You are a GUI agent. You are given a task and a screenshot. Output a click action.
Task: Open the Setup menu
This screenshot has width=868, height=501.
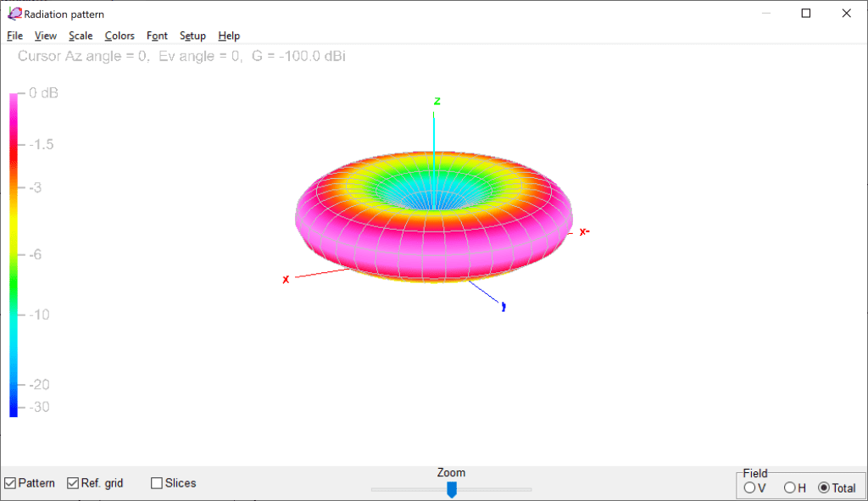[x=192, y=36]
